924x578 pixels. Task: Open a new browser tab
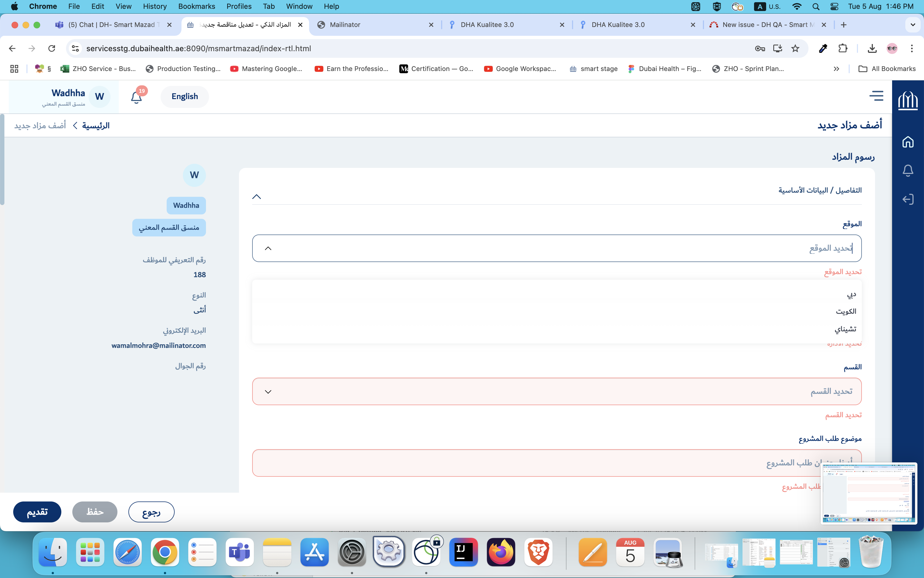pyautogui.click(x=844, y=25)
